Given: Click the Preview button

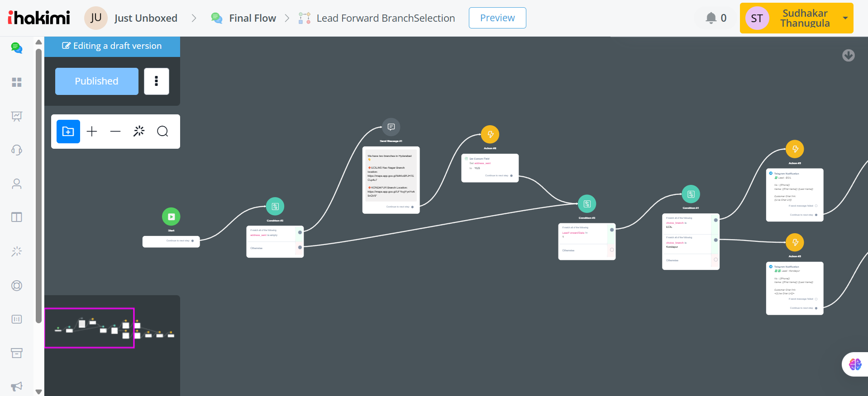Looking at the screenshot, I should click(x=497, y=18).
